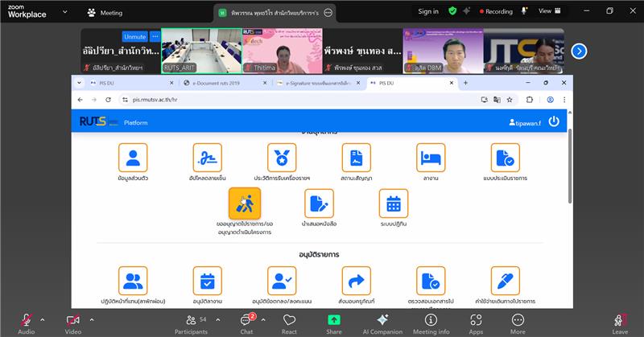644x337 pixels.
Task: Show next participants with right arrow
Action: pyautogui.click(x=579, y=51)
